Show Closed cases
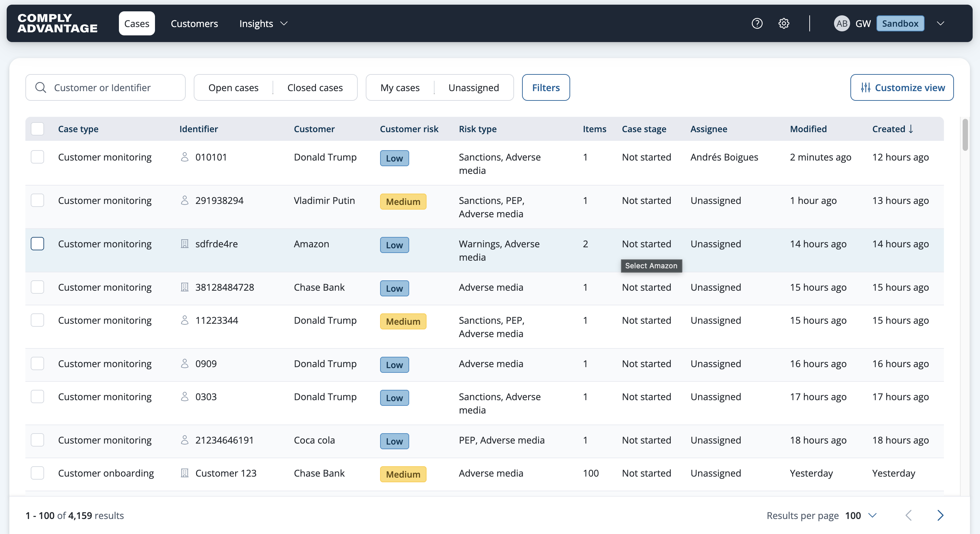 click(x=315, y=87)
